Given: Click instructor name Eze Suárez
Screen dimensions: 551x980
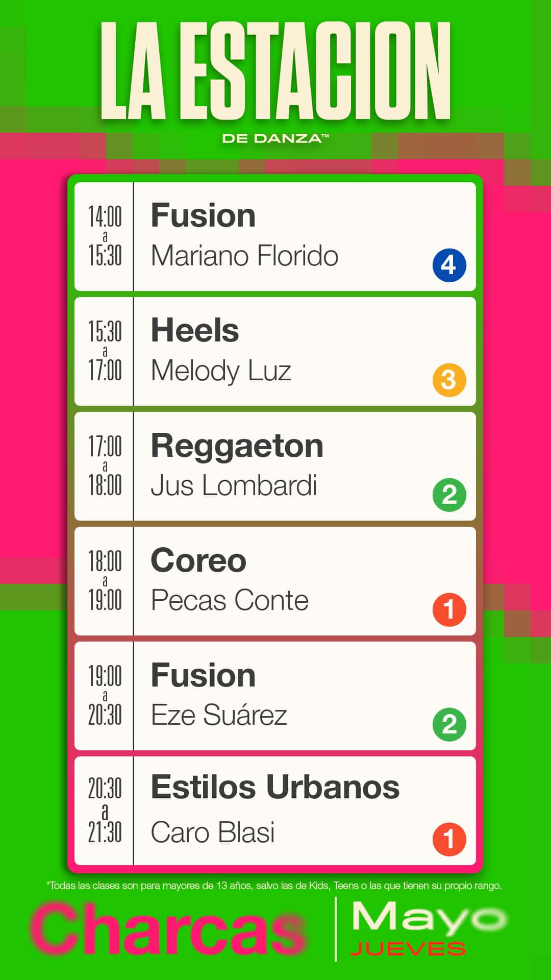Looking at the screenshot, I should (x=219, y=715).
